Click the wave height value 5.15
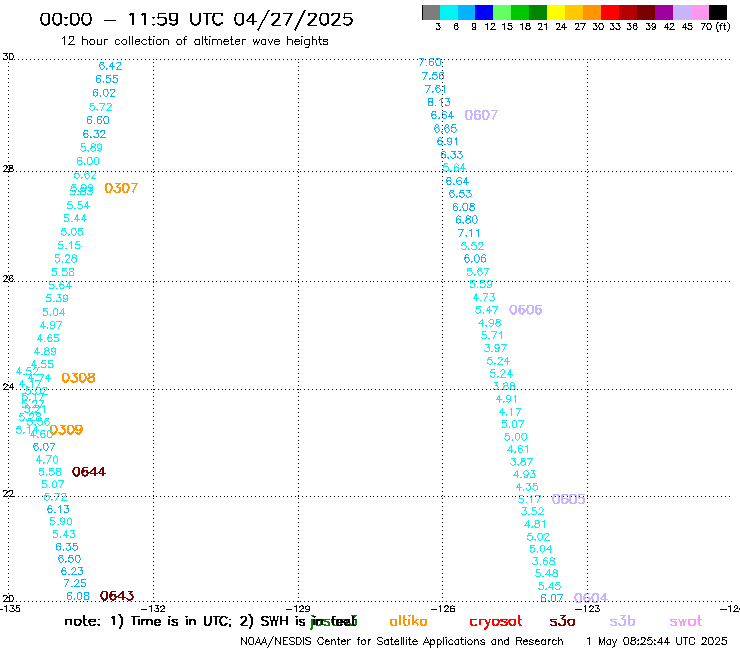The width and height of the screenshot is (740, 650). (x=69, y=245)
